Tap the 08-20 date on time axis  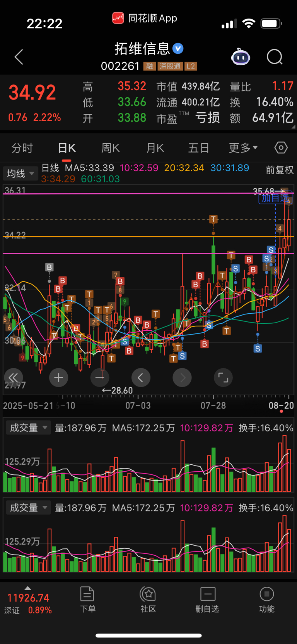pos(281,406)
